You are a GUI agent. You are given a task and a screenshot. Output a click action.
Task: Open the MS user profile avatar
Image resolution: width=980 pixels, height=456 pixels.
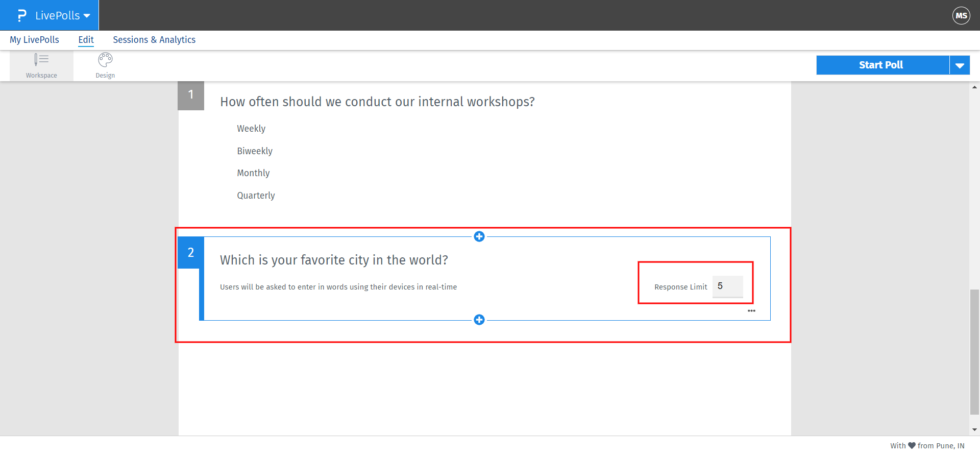pyautogui.click(x=961, y=15)
